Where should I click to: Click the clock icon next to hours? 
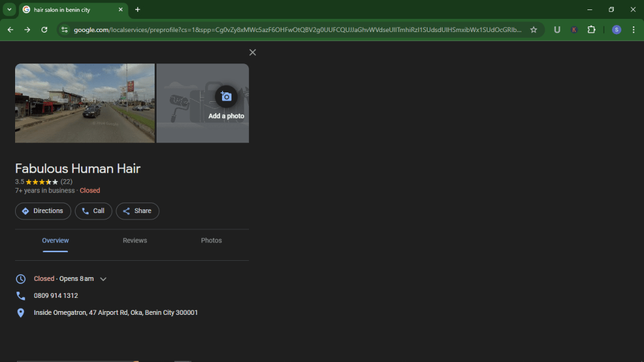pyautogui.click(x=21, y=279)
